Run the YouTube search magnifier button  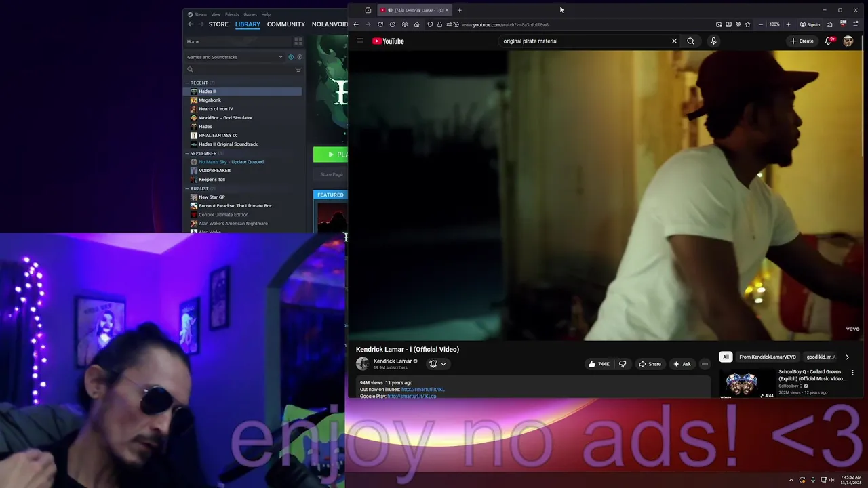click(x=690, y=41)
